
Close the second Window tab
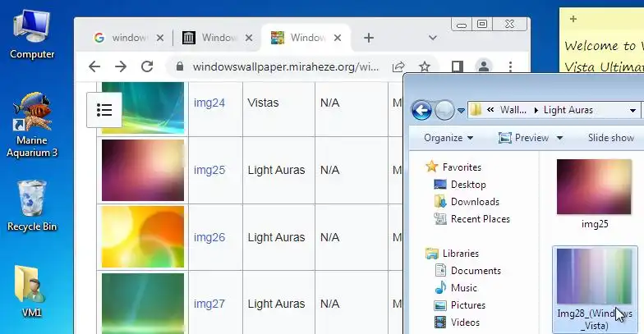pyautogui.click(x=249, y=38)
